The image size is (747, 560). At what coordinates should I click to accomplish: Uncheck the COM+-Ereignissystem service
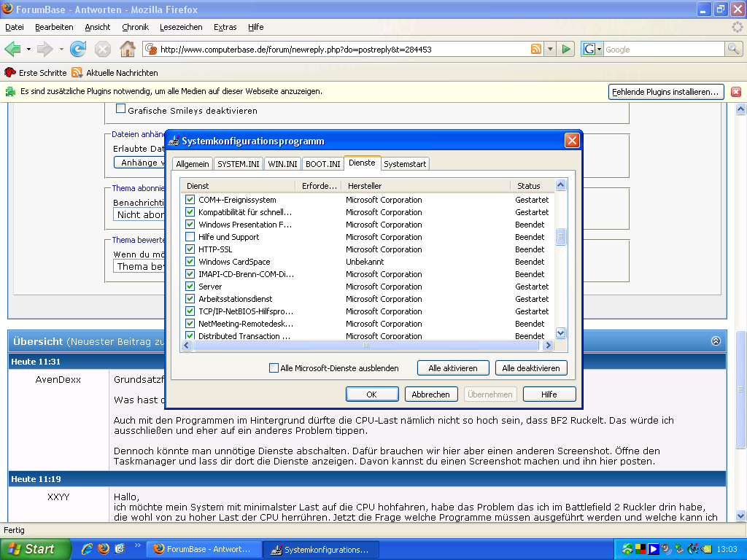point(190,200)
